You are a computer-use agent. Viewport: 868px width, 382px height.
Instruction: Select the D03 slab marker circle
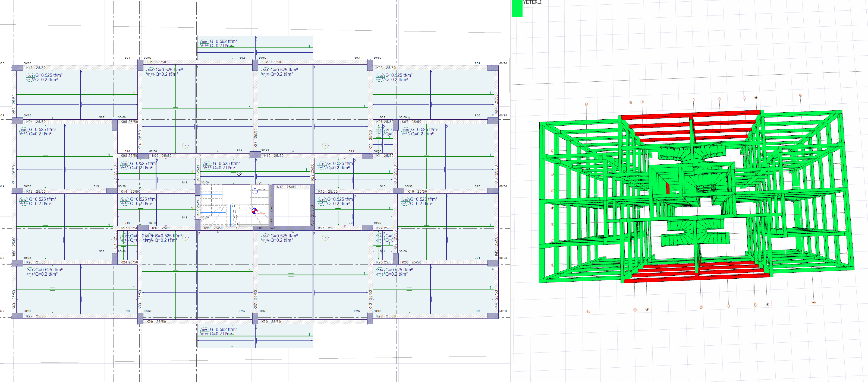[266, 72]
